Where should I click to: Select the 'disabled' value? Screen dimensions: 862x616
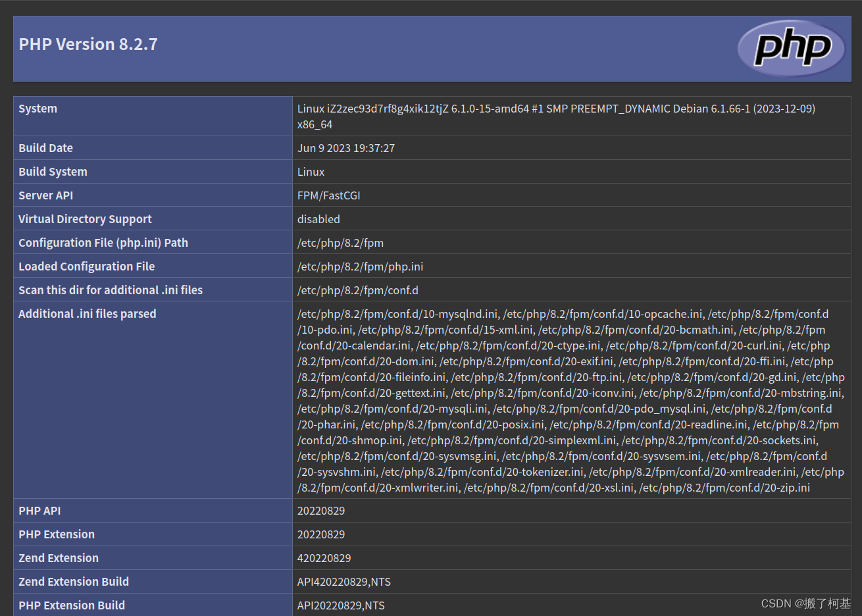point(318,219)
